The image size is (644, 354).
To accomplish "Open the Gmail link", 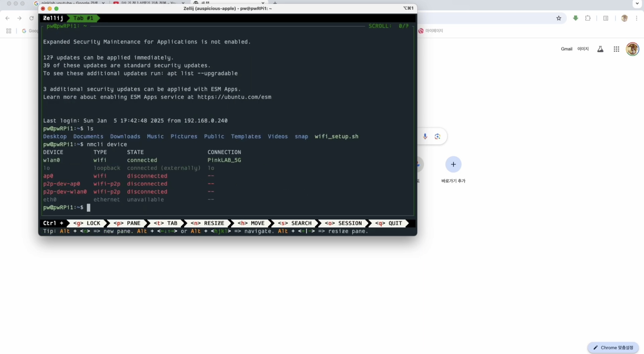I will (566, 49).
